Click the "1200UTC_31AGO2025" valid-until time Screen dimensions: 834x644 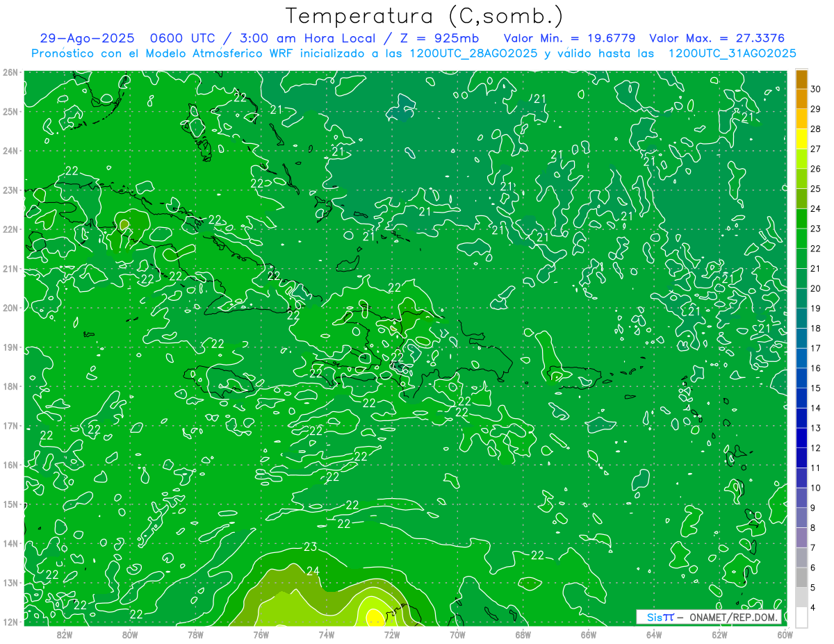(x=732, y=53)
